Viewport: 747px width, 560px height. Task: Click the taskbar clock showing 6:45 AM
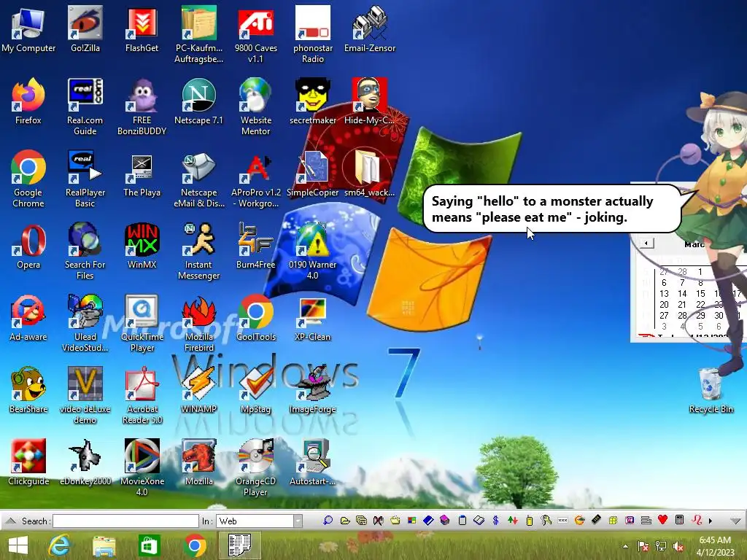[715, 545]
